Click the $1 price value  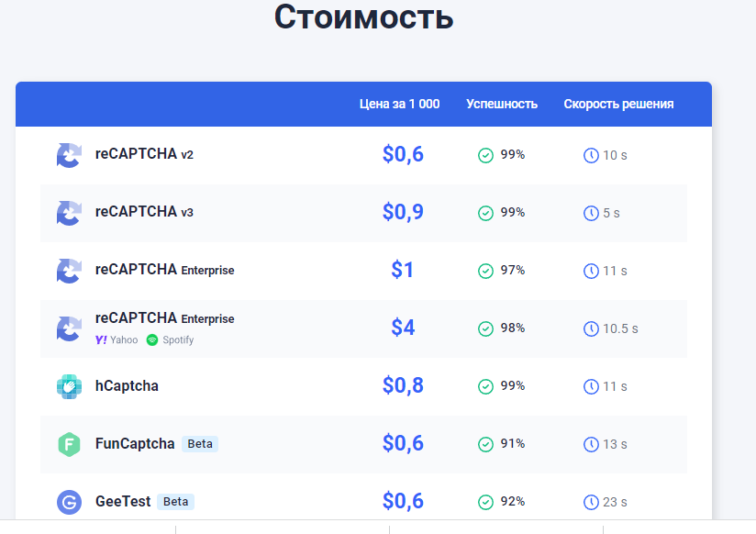(402, 270)
